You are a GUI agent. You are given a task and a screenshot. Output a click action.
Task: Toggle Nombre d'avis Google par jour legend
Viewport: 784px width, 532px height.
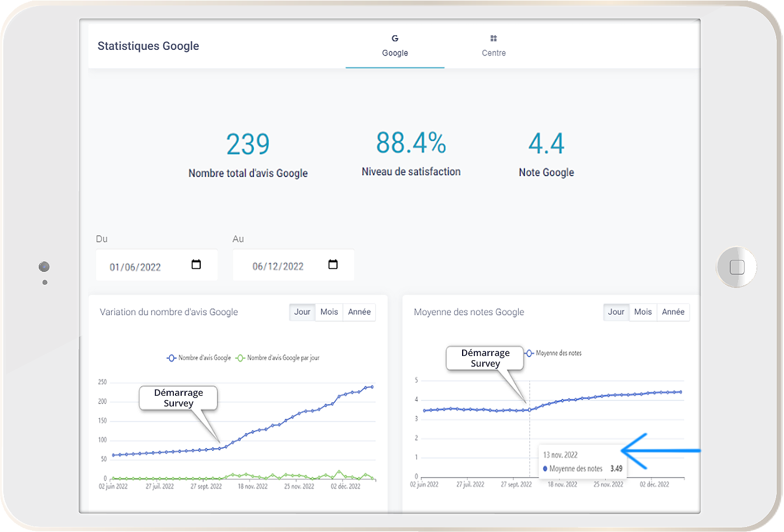(278, 358)
